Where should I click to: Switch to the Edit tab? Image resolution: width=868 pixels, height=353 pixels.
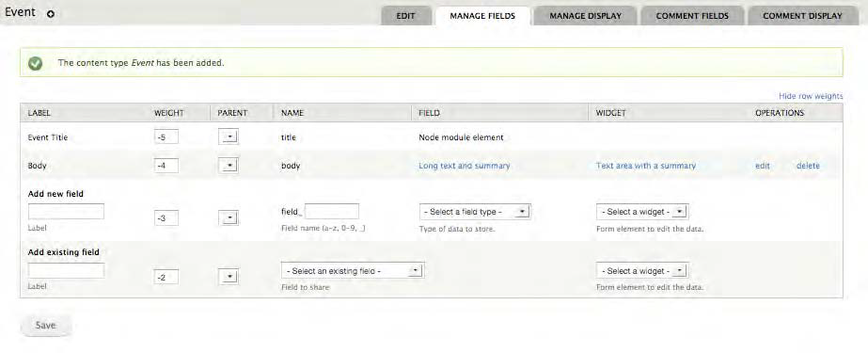coord(405,16)
